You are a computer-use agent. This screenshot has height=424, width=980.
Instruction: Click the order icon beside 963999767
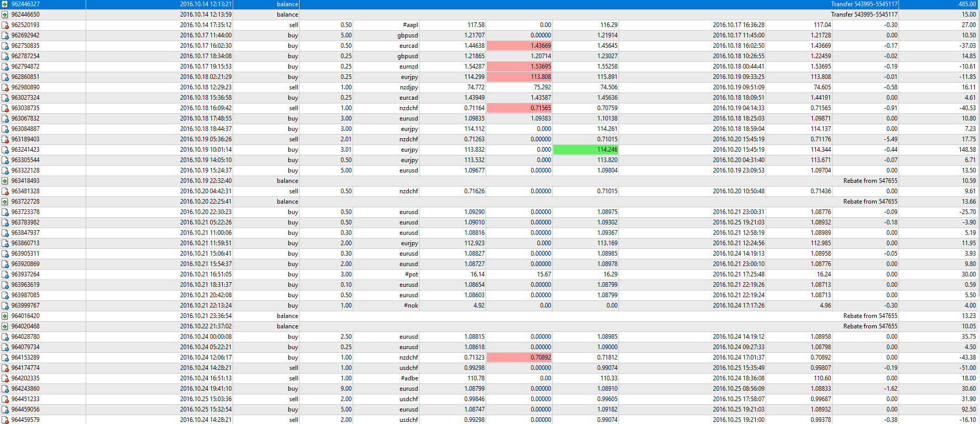click(x=5, y=306)
